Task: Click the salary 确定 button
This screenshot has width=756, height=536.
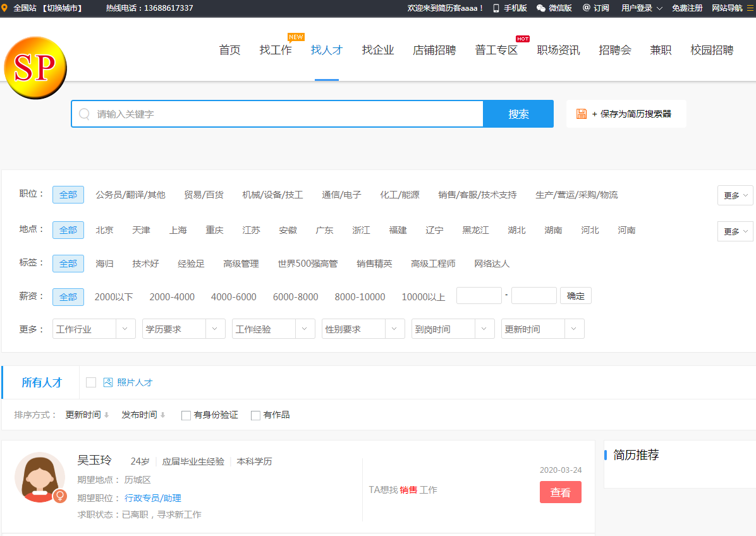Action: coord(576,296)
